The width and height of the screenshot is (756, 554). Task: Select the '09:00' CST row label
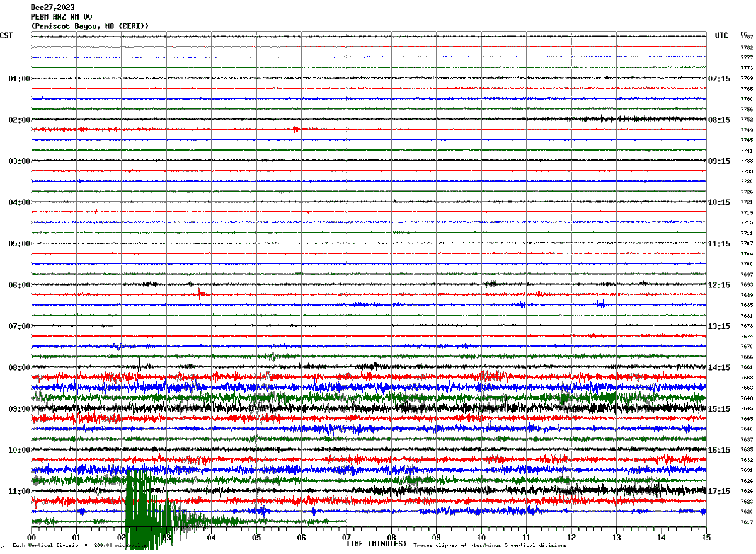coord(20,409)
